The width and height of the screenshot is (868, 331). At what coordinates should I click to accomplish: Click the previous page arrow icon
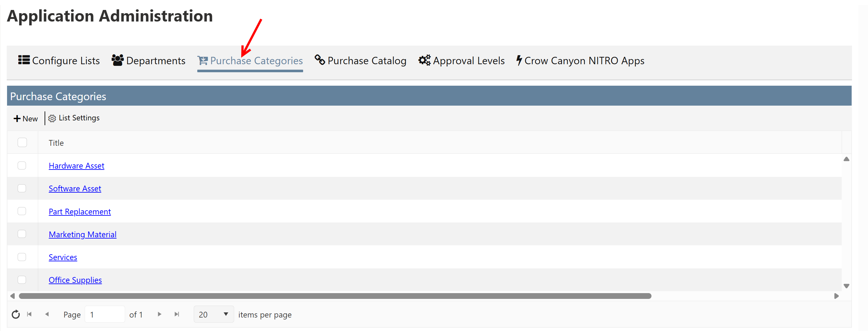point(47,315)
